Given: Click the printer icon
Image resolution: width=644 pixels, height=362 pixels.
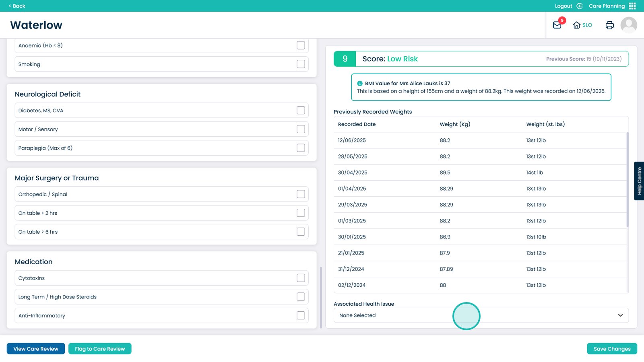Looking at the screenshot, I should click(x=609, y=25).
